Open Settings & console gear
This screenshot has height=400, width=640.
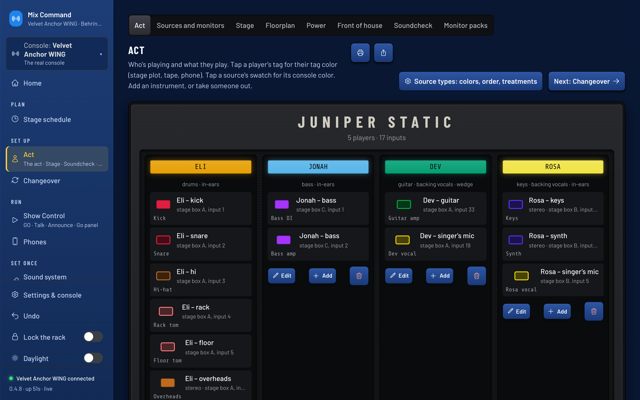[x=15, y=295]
